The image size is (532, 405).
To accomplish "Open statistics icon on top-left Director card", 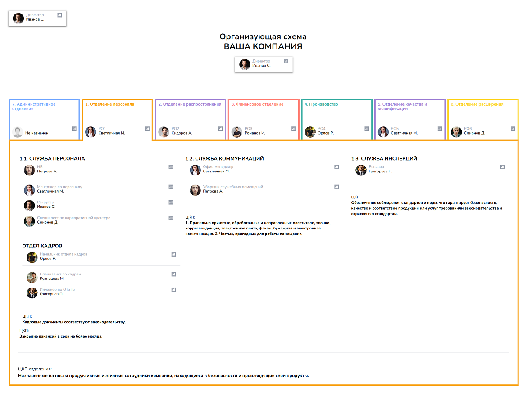I will [59, 15].
